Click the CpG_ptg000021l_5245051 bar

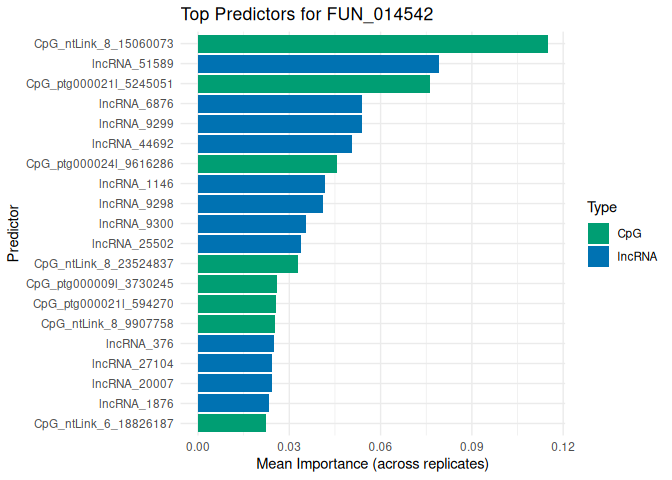click(x=313, y=84)
